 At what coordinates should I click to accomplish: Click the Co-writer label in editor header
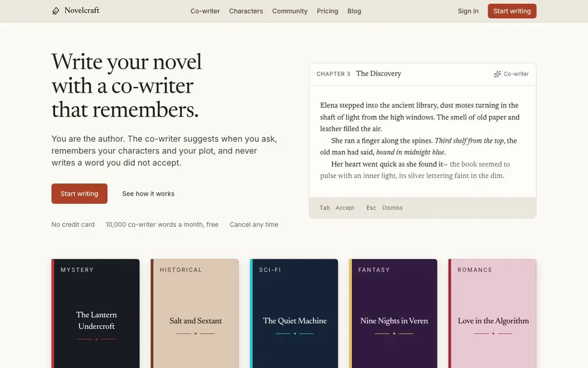click(x=516, y=74)
